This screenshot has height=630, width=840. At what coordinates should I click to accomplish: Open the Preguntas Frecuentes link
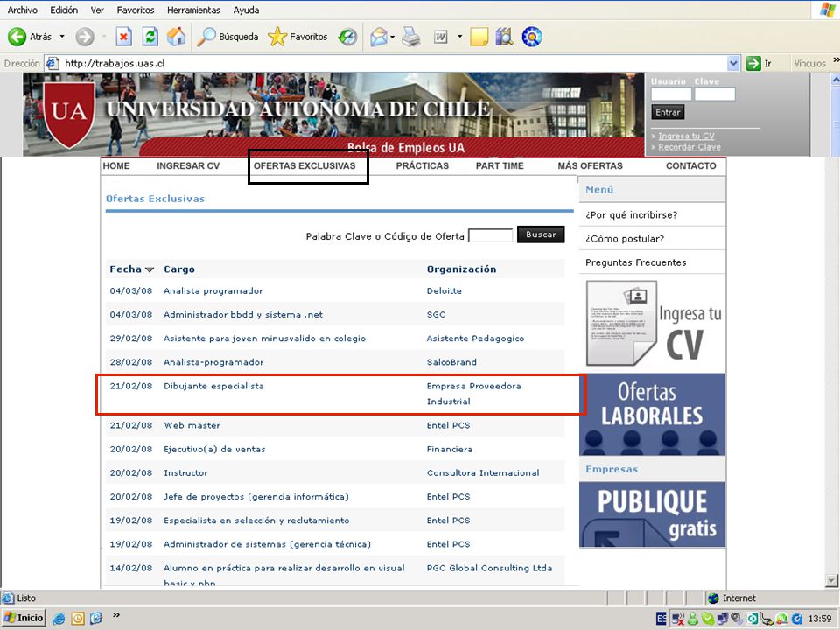coord(635,262)
